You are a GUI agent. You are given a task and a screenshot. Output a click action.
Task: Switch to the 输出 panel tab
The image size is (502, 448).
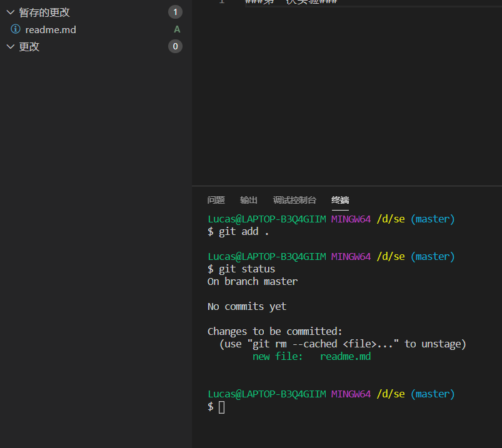click(x=249, y=200)
